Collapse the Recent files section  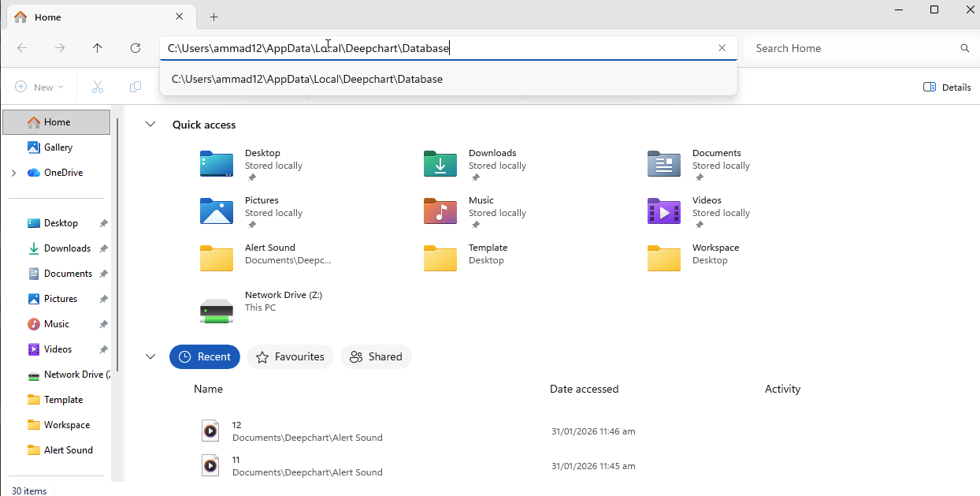tap(150, 356)
